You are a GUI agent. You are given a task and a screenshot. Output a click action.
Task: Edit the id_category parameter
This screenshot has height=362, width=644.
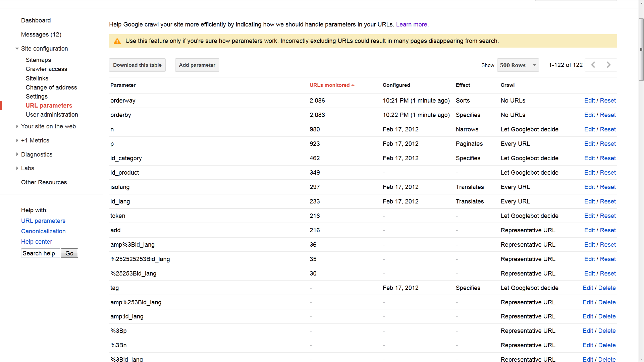[x=589, y=158]
